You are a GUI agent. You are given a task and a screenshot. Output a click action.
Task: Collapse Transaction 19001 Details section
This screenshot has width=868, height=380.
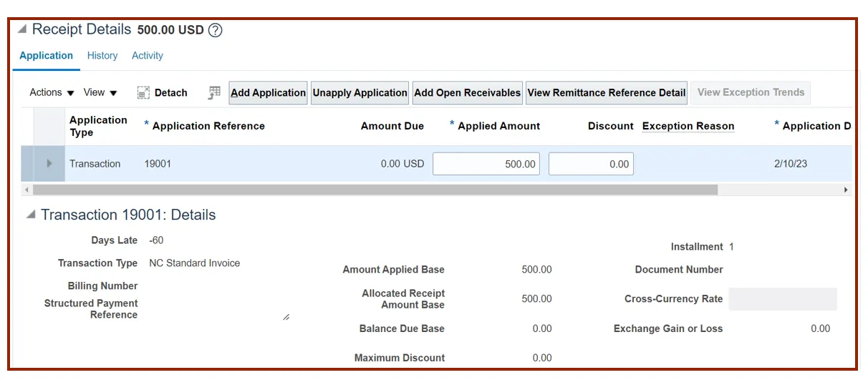pyautogui.click(x=31, y=215)
